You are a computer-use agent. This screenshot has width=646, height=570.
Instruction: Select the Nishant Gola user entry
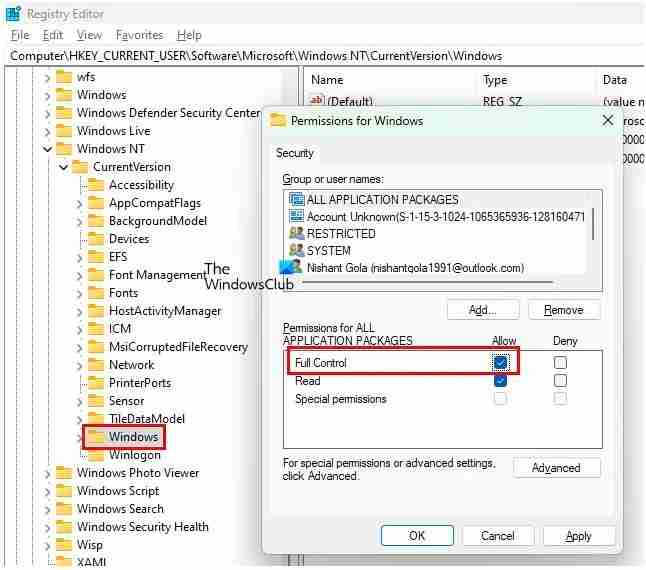click(x=415, y=268)
